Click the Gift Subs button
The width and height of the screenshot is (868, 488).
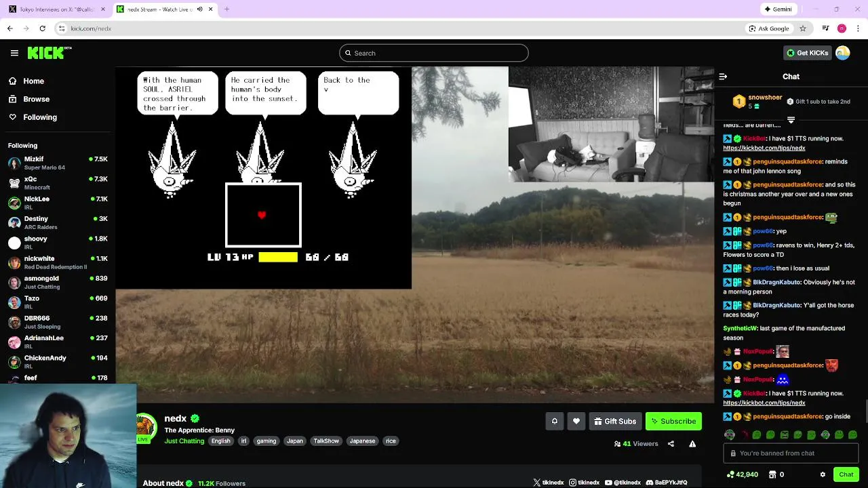[x=615, y=421]
